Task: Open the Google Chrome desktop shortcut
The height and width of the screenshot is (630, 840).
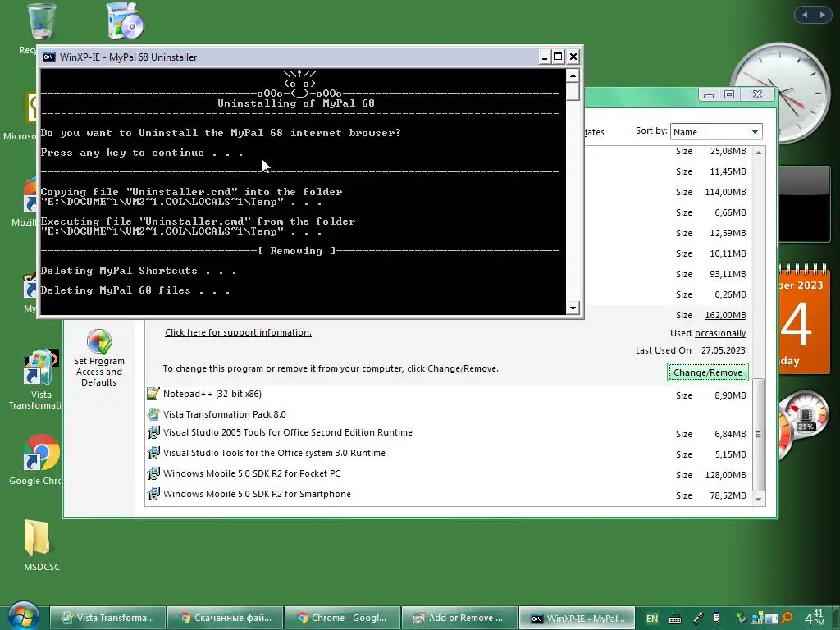Action: 41,453
